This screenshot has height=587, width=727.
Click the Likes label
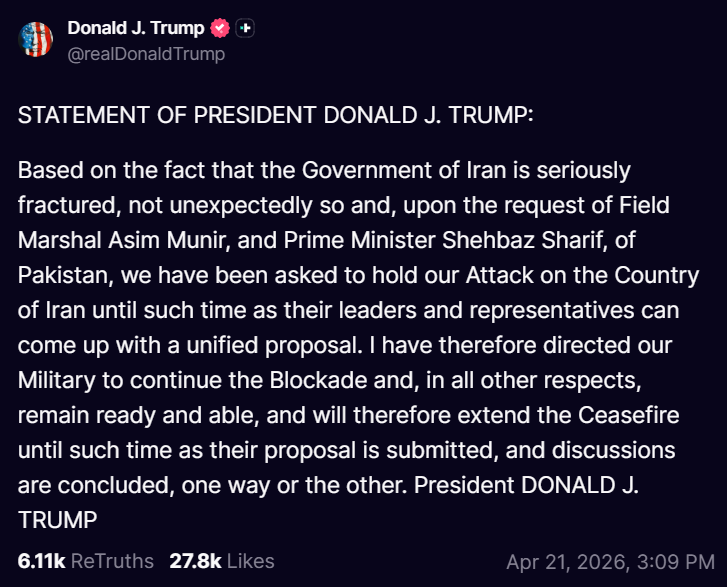[x=250, y=561]
